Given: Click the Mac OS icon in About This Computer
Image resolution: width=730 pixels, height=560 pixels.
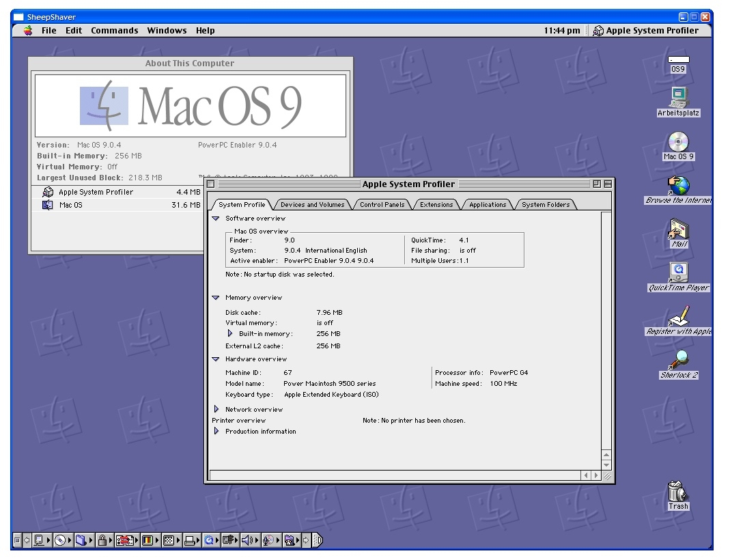Looking at the screenshot, I should point(48,205).
